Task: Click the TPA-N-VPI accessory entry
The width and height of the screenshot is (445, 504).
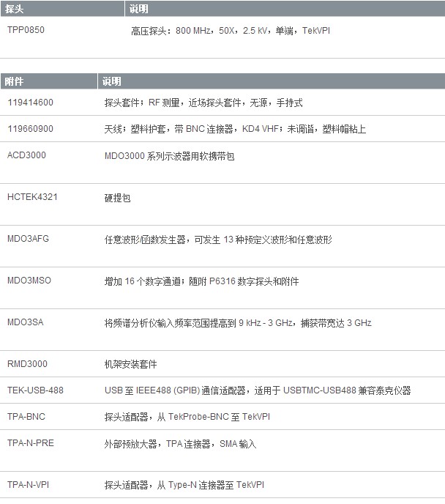Action: (30, 485)
